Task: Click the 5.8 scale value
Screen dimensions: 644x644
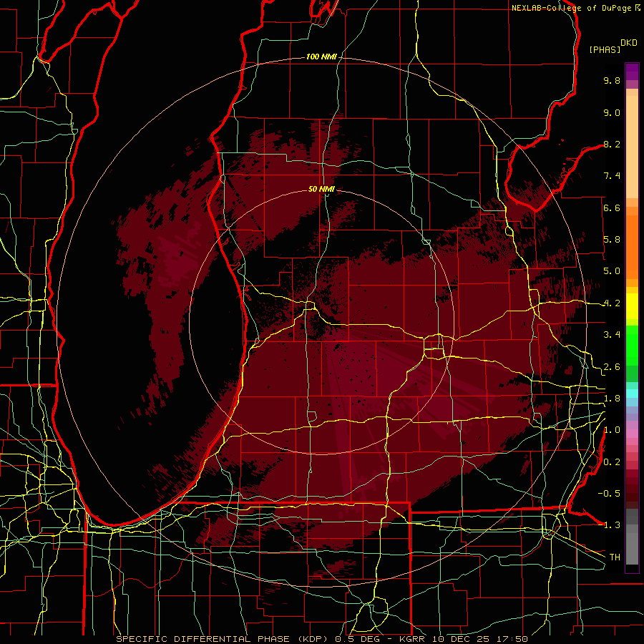Action: coord(612,240)
